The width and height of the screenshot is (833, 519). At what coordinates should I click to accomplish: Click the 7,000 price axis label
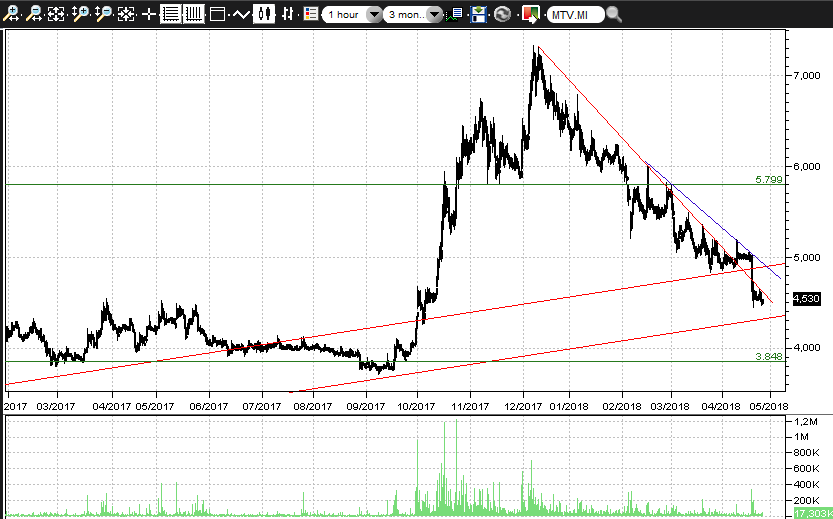click(x=806, y=75)
